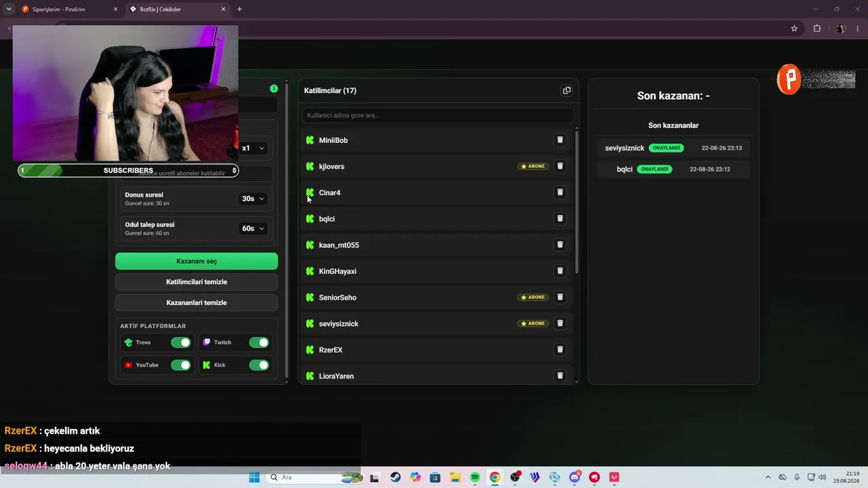The image size is (868, 488).
Task: Click the 22-08-26 23:12 timestamp
Action: click(x=710, y=169)
